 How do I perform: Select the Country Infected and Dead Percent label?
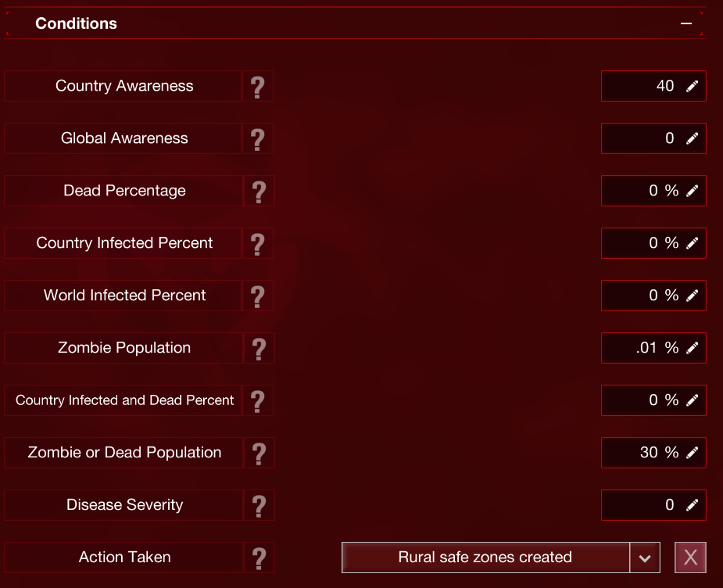124,400
